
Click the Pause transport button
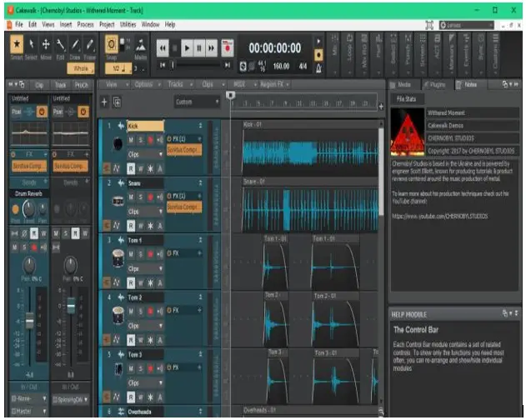click(199, 48)
